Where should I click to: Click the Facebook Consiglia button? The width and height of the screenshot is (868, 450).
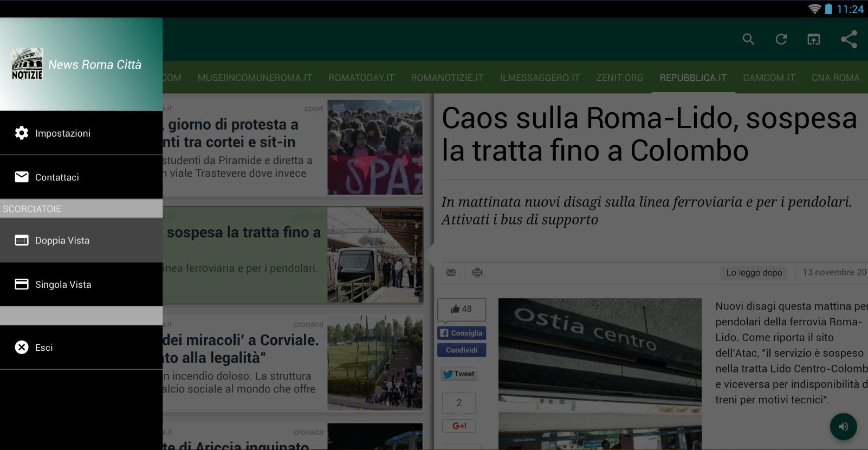pyautogui.click(x=462, y=333)
